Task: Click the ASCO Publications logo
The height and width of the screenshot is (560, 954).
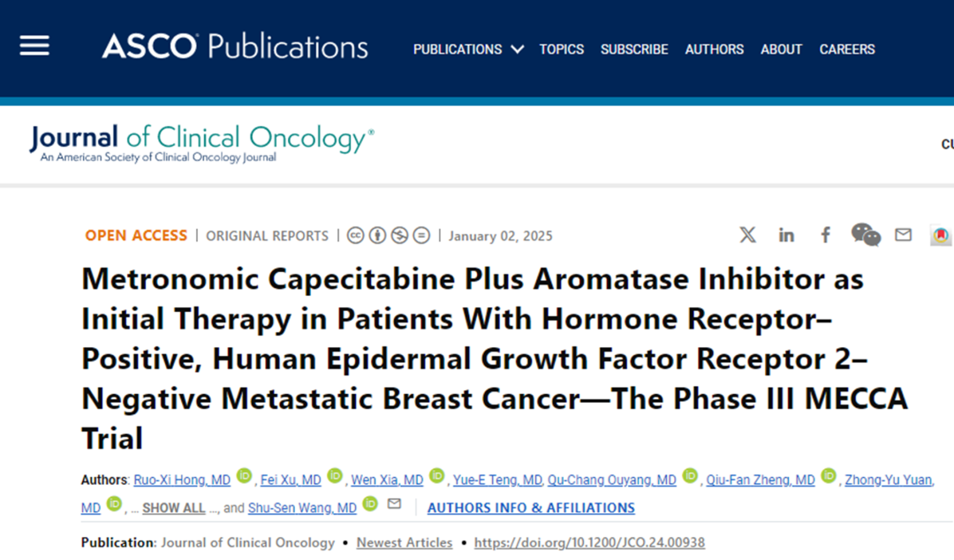Action: pos(235,46)
